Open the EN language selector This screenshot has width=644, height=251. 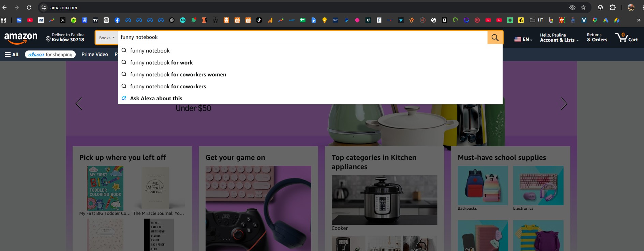(x=523, y=39)
